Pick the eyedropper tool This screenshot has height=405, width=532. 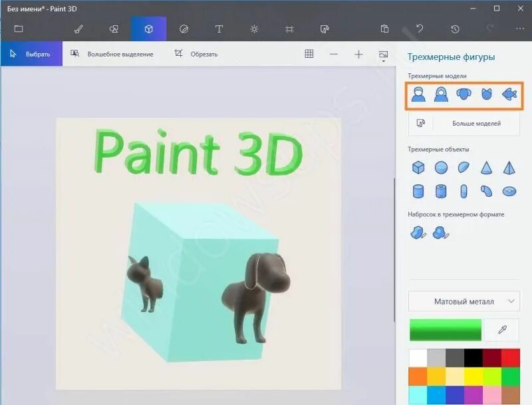point(502,329)
